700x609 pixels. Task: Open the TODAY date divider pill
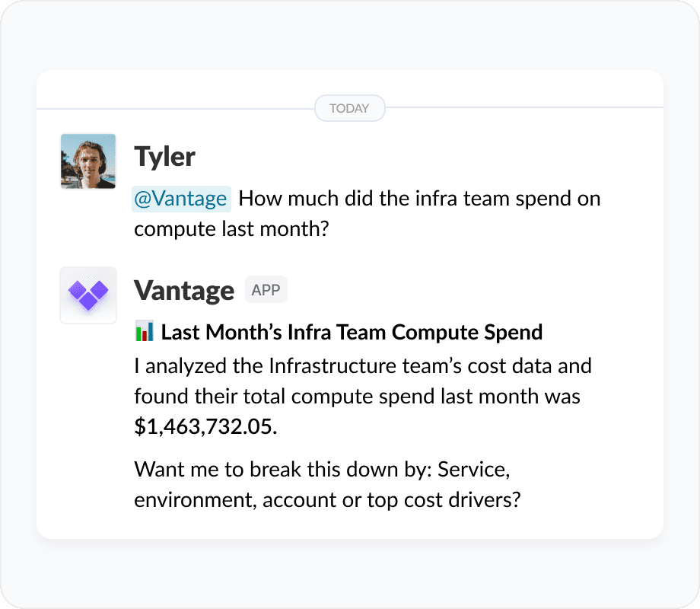pyautogui.click(x=349, y=109)
